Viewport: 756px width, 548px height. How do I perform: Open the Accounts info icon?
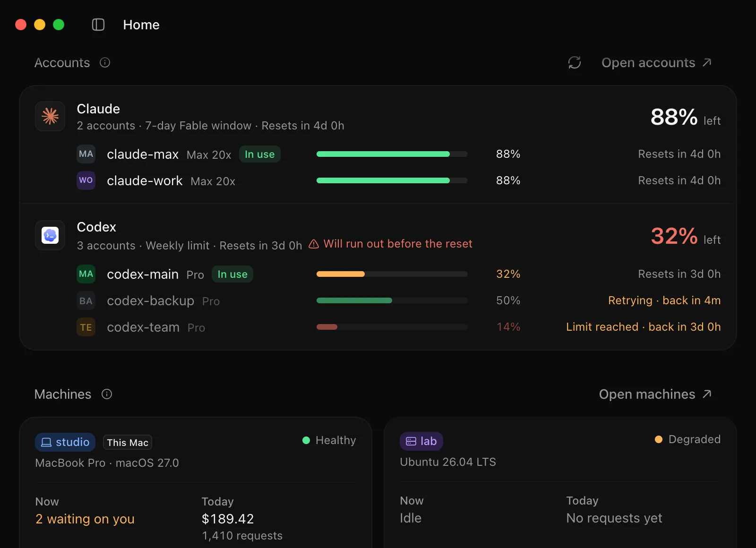105,62
